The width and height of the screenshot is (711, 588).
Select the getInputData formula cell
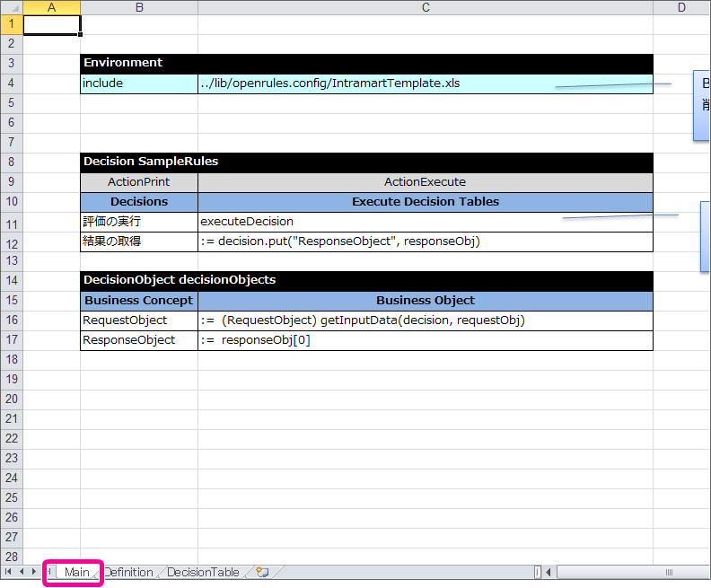(426, 320)
